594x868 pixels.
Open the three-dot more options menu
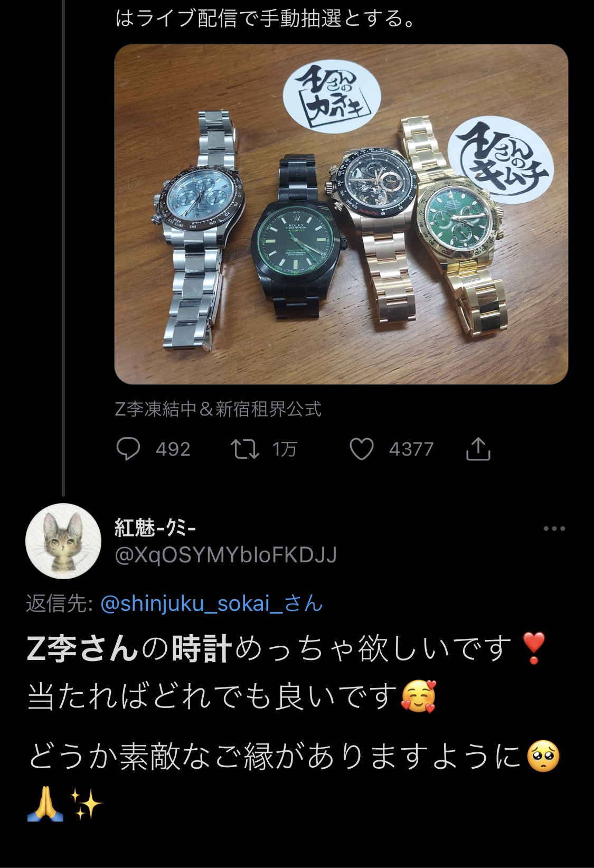(x=554, y=529)
